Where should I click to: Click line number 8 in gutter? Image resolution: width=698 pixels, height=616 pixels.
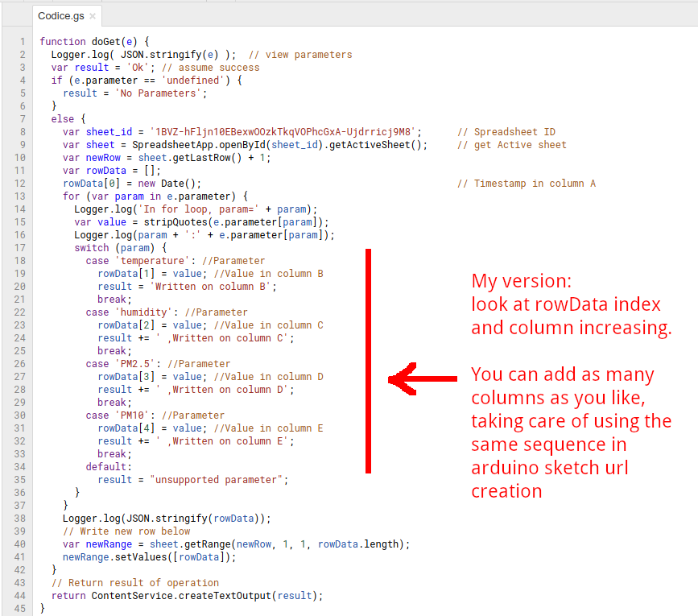(23, 132)
